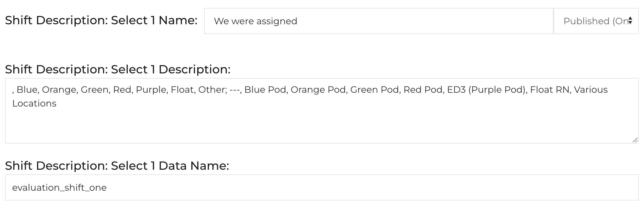The width and height of the screenshot is (644, 213).
Task: Place cursor on "evaluation_shift_one" text
Action: (59, 188)
